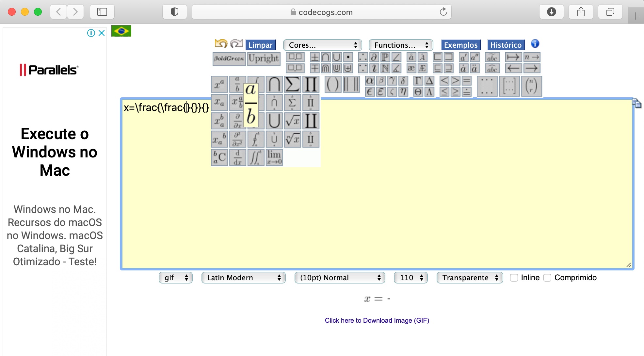This screenshot has width=644, height=356.
Task: Insert the bracketed matrix template
Action: click(509, 86)
